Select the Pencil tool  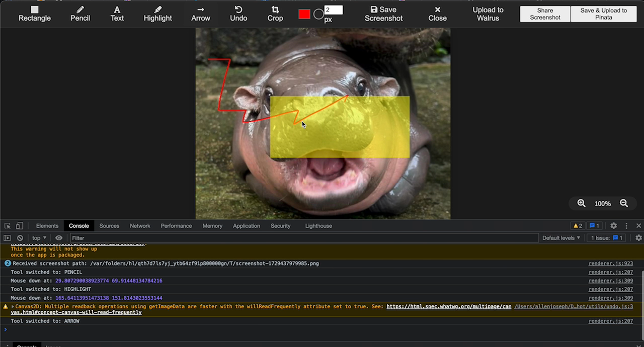80,14
